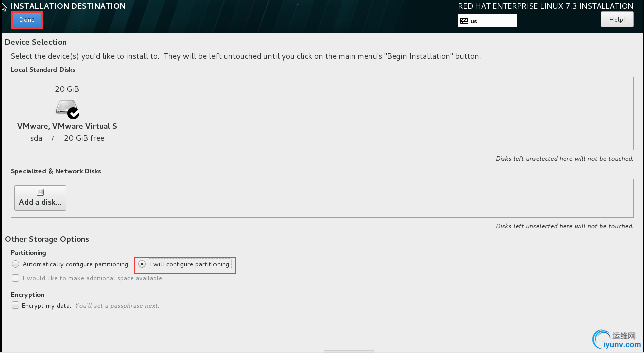Screen dimensions: 644x353
Task: Click the Specialized & Network Disks heading
Action: [x=56, y=171]
